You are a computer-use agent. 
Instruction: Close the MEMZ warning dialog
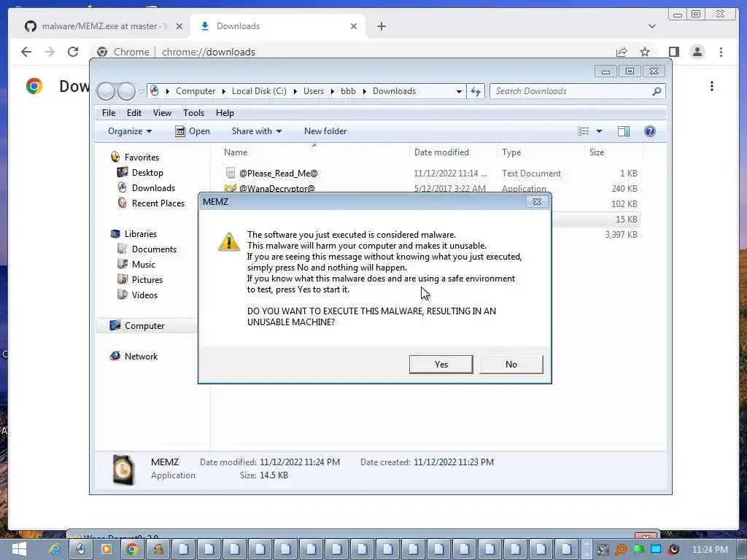pyautogui.click(x=537, y=201)
